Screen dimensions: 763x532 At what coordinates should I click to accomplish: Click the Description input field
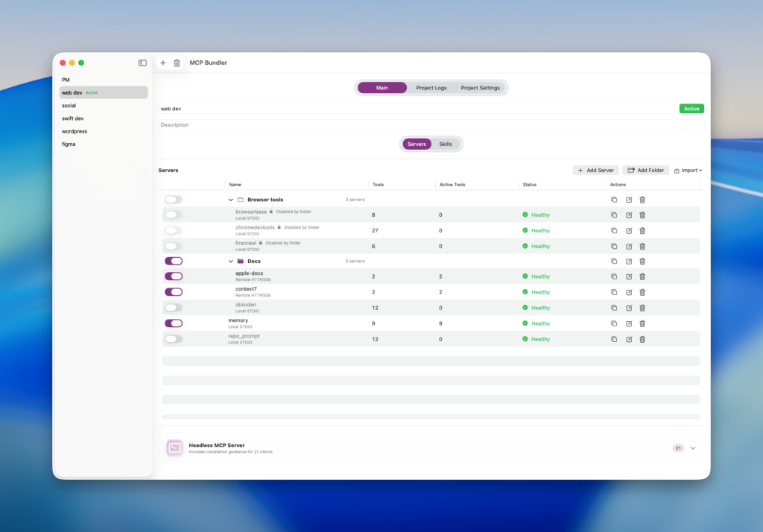(431, 124)
